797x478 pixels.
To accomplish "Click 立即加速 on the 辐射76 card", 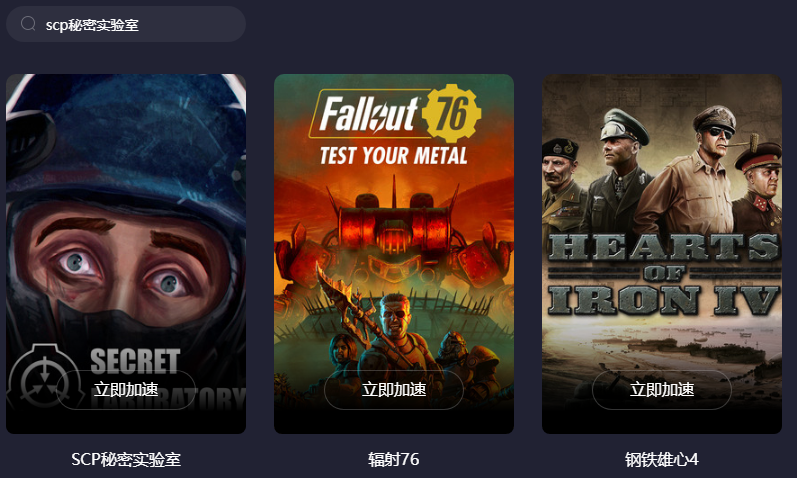I will [x=394, y=390].
